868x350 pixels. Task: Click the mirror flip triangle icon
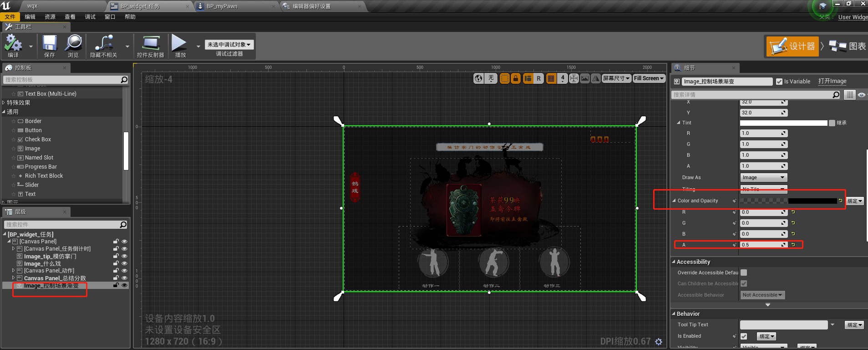point(596,78)
